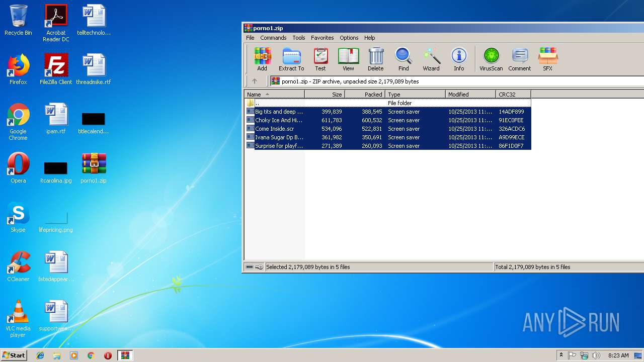Show archive Info via toolbar icon
Viewport: 644px width, 362px height.
tap(459, 59)
